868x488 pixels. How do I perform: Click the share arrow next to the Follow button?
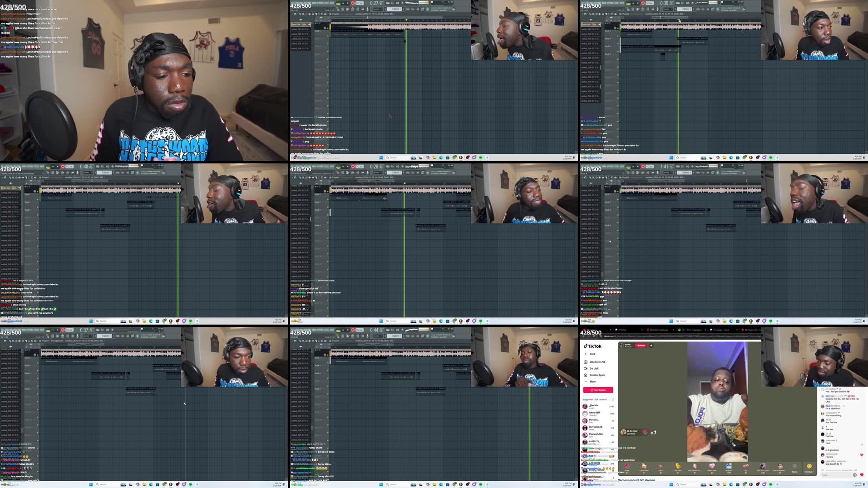pos(651,345)
